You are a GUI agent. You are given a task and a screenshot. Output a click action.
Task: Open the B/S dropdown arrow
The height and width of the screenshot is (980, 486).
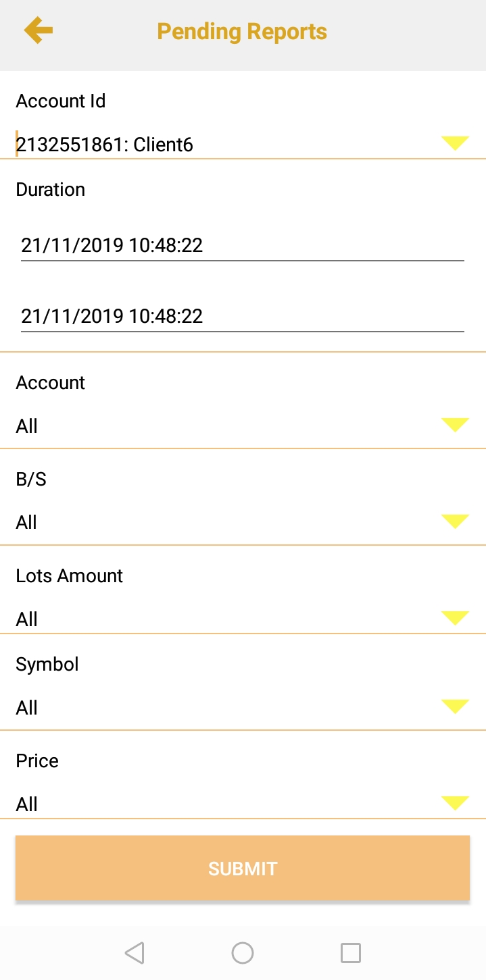[455, 521]
